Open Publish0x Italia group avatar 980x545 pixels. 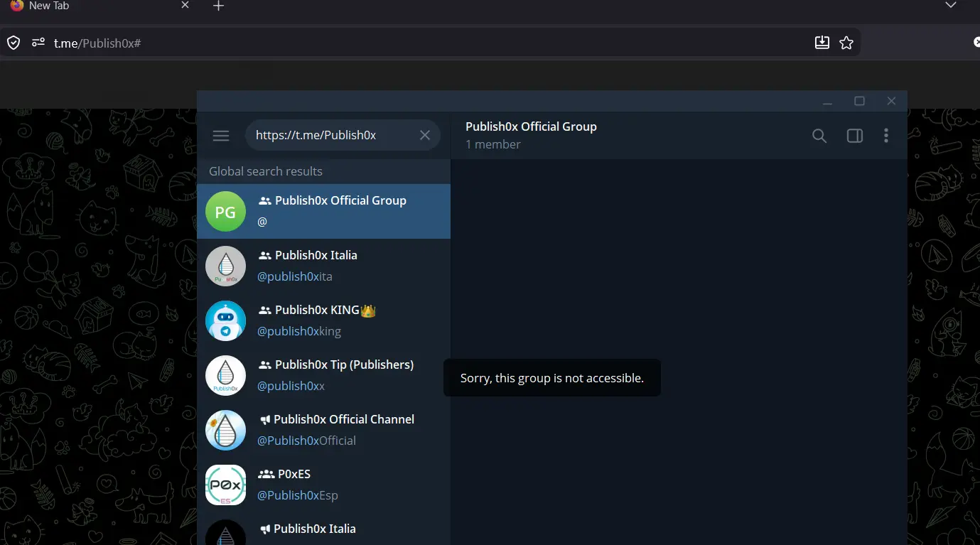click(225, 266)
